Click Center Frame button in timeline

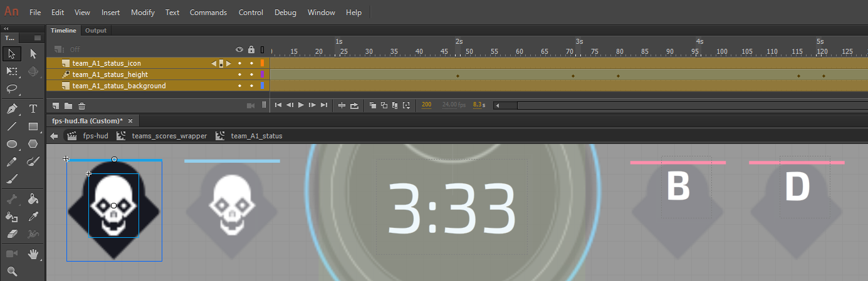click(342, 105)
